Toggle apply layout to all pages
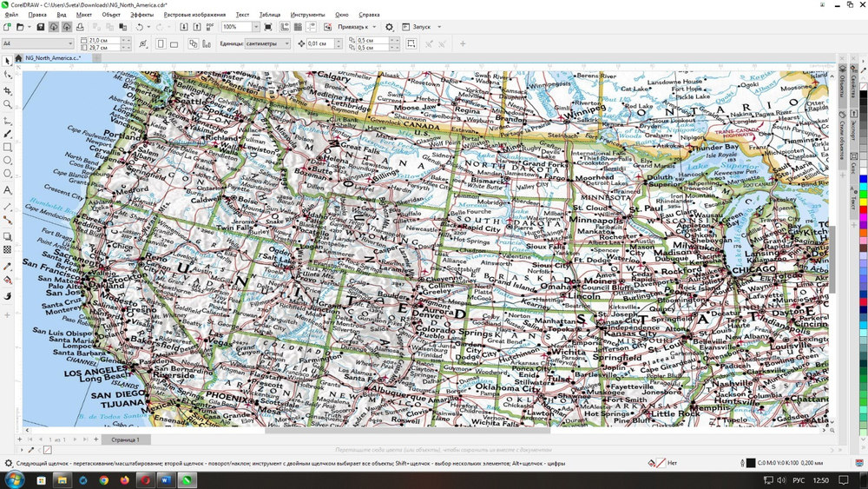 [x=194, y=43]
